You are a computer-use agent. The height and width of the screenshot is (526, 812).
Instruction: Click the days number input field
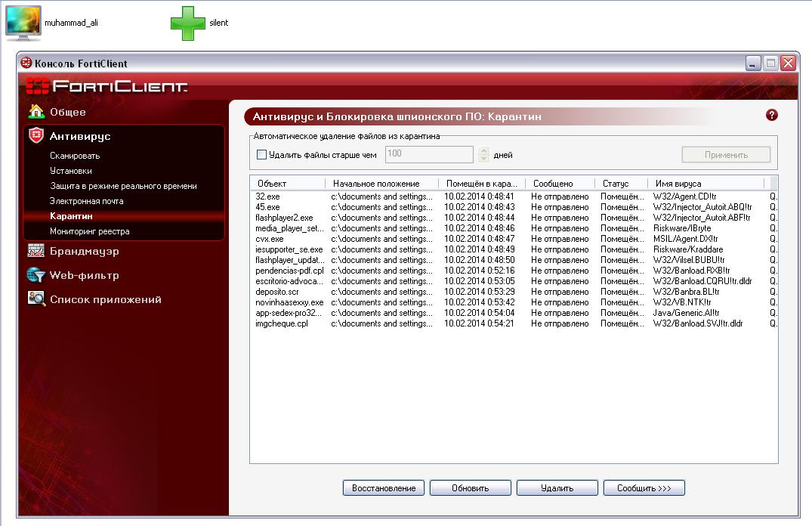[x=429, y=154]
